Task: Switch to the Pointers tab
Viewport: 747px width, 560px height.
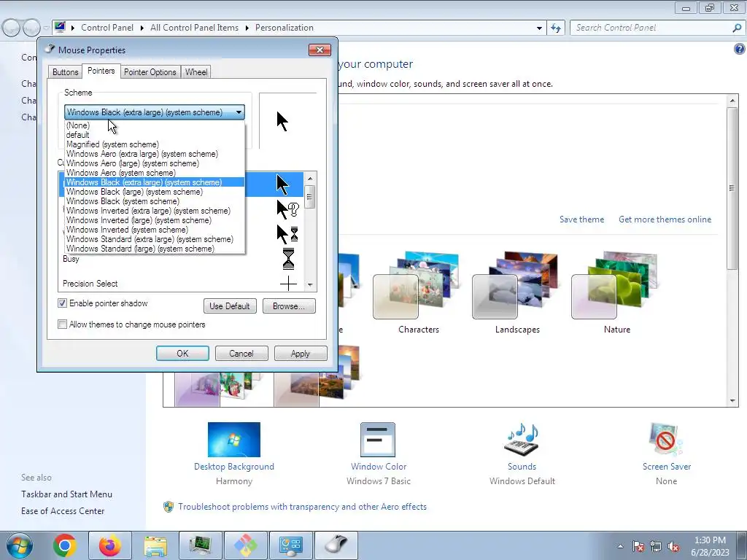Action: pos(101,71)
